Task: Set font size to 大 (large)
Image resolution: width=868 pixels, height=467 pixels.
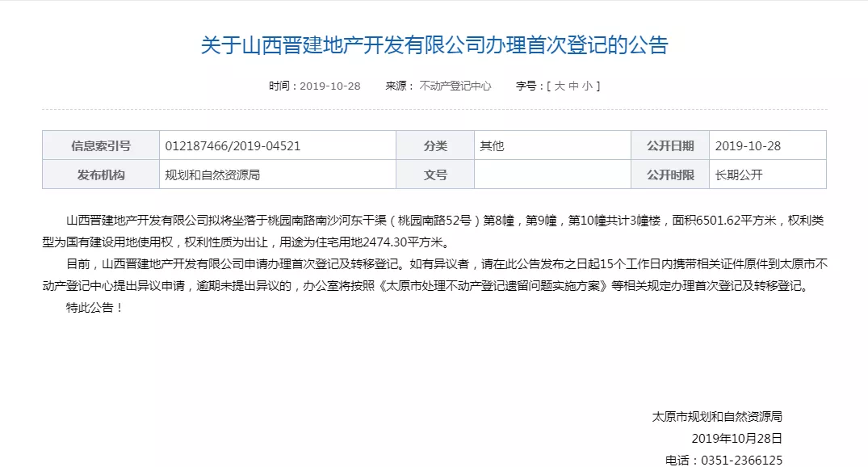Action: 560,86
